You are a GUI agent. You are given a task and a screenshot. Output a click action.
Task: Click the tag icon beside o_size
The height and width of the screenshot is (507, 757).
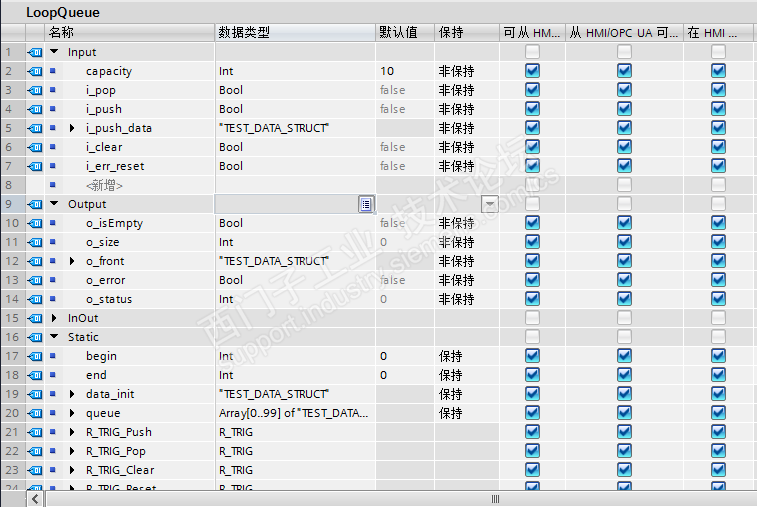(35, 242)
